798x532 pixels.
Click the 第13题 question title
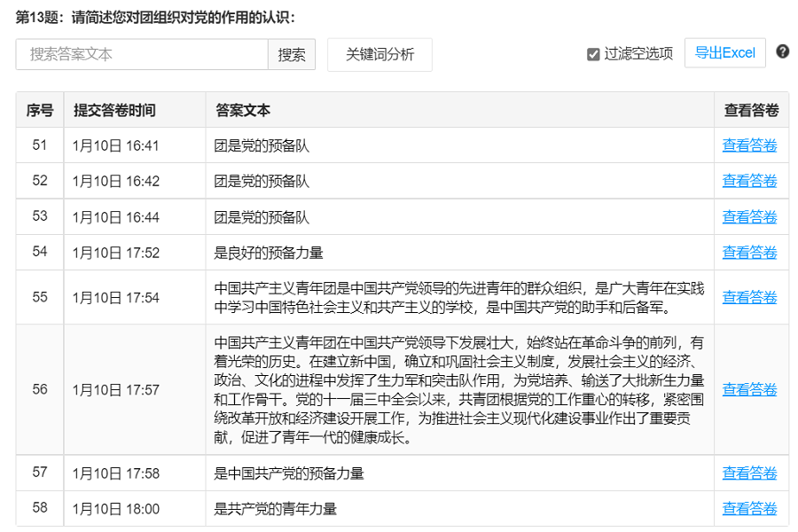pos(155,18)
